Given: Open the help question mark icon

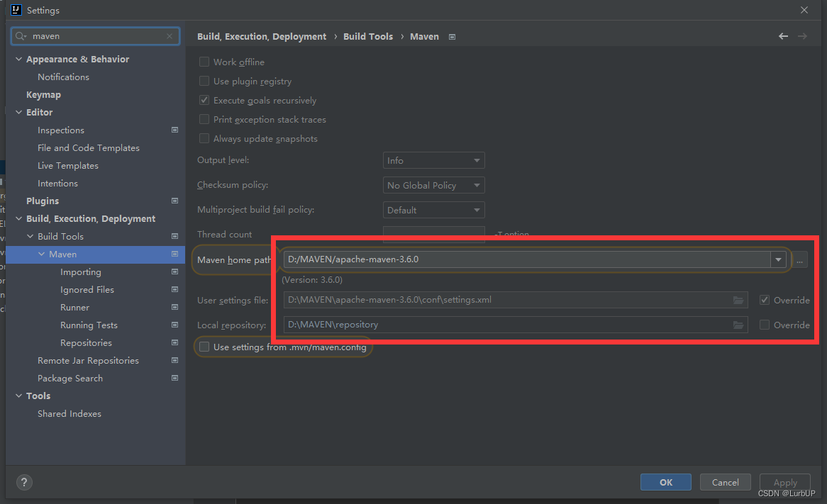Looking at the screenshot, I should [24, 483].
